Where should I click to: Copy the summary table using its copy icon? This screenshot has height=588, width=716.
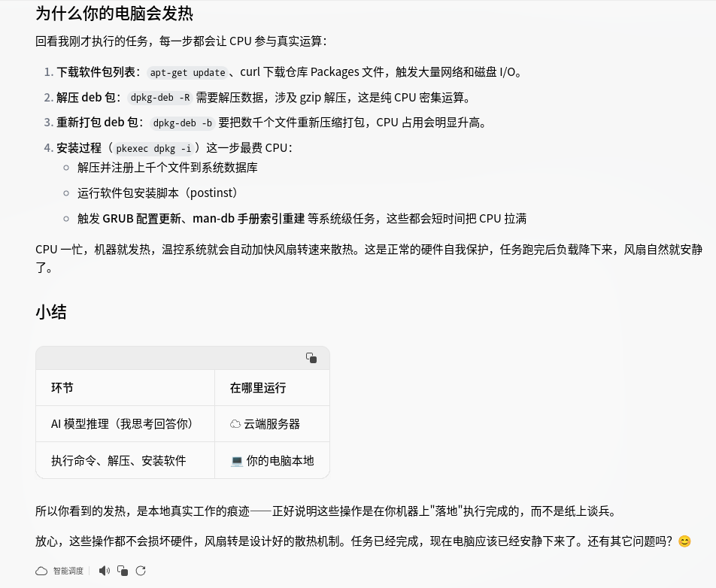tap(311, 358)
